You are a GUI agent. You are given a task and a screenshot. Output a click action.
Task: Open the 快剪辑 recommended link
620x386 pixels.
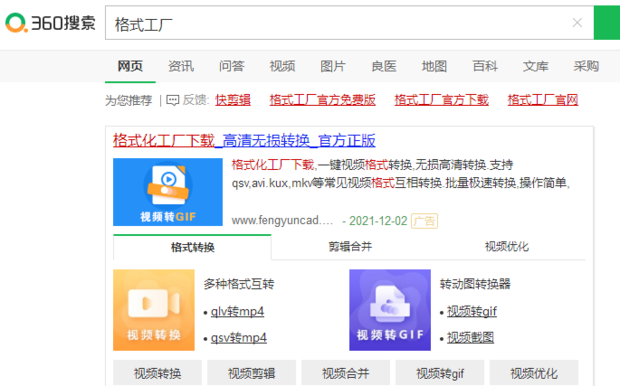click(x=233, y=100)
